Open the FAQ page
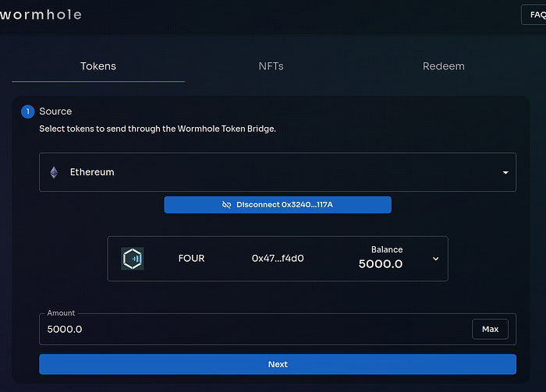The image size is (546, 392). [x=534, y=15]
